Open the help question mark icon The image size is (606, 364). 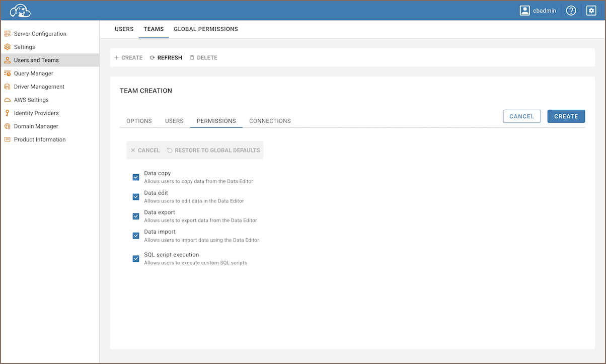click(571, 11)
